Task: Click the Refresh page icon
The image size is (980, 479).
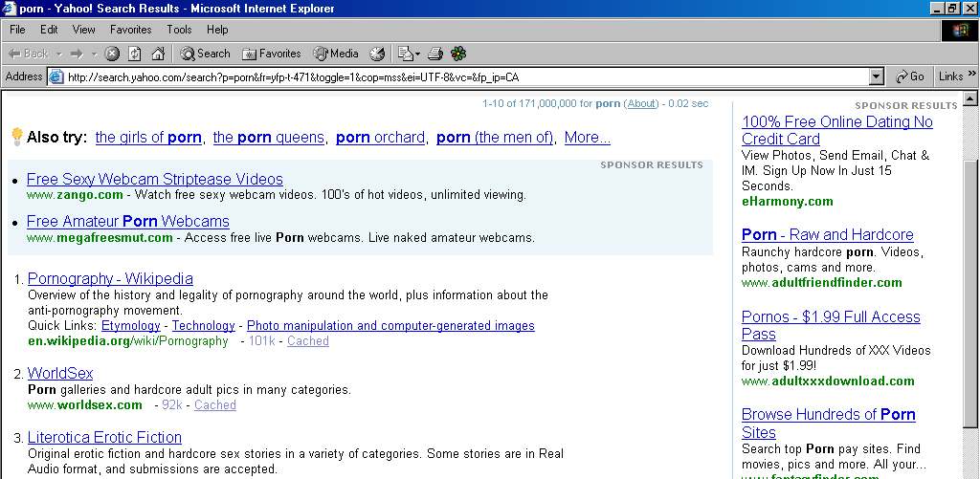Action: tap(135, 54)
